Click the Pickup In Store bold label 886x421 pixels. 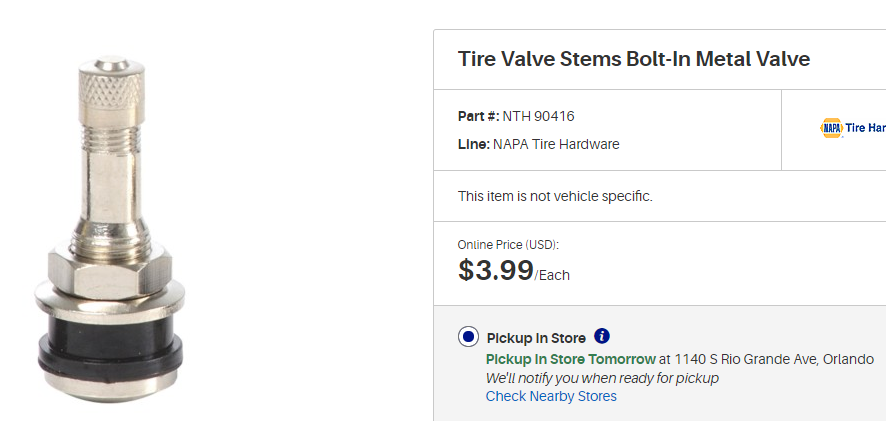coord(536,338)
